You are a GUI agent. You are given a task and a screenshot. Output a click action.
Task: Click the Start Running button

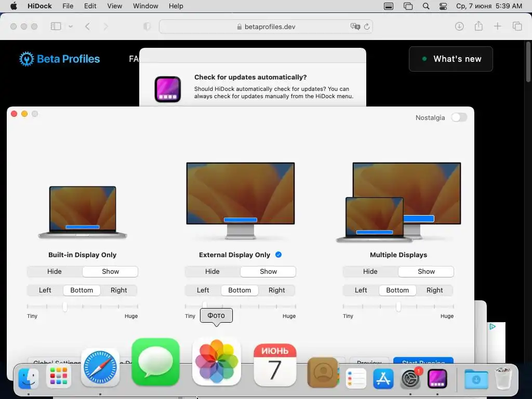(423, 361)
